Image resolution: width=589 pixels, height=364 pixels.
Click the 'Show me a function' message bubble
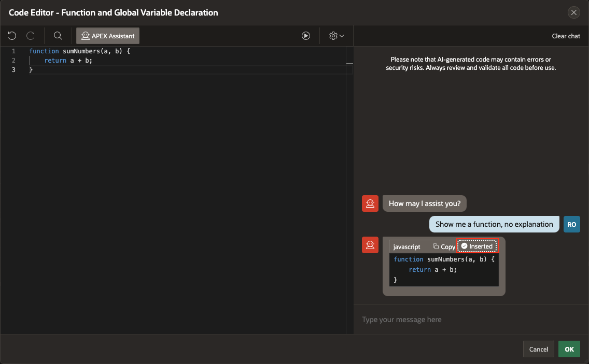(494, 224)
